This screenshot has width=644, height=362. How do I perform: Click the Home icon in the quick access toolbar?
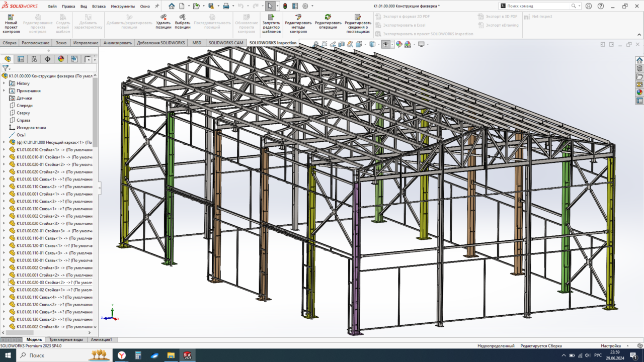pos(172,6)
